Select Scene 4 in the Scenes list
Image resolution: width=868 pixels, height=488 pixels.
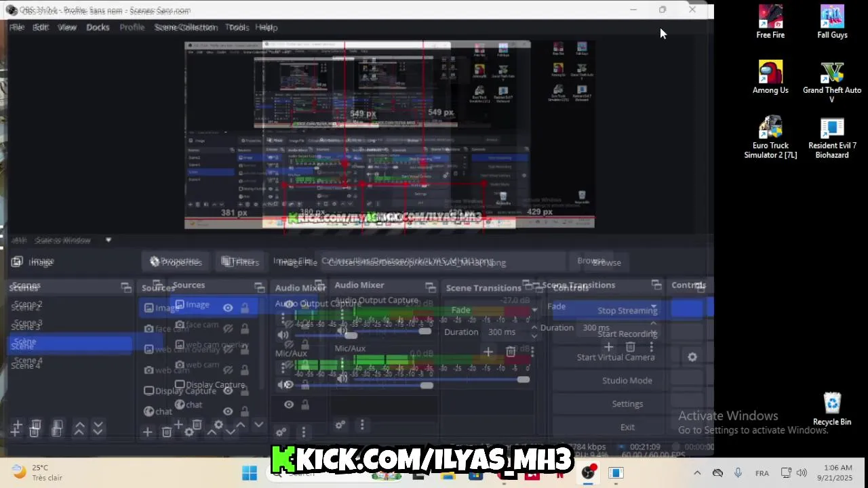[27, 363]
